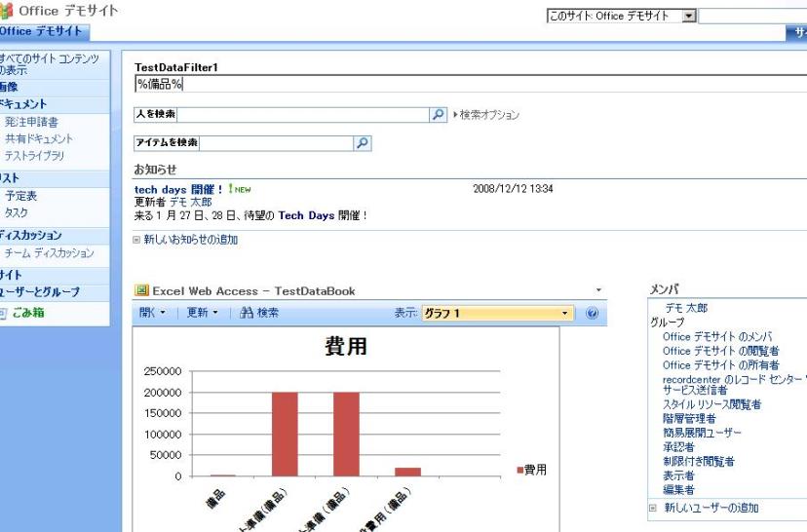Click the 費用 chart title
The image size is (807, 532).
tap(345, 346)
